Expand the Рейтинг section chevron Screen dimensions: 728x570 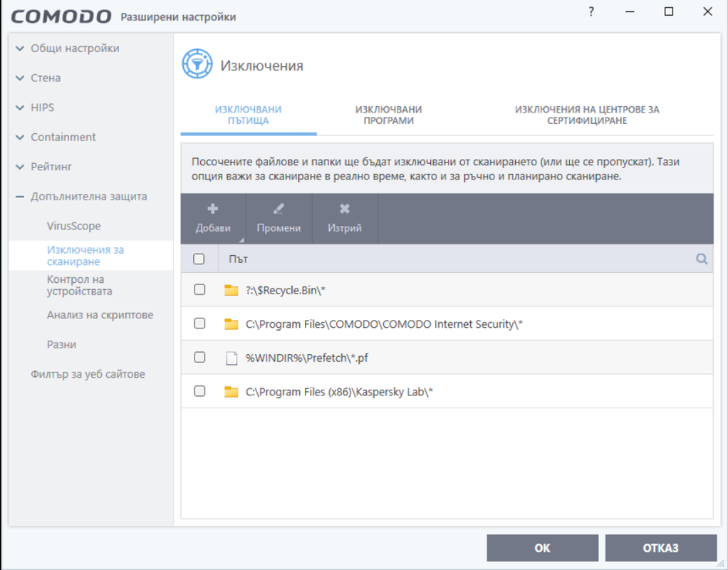pyautogui.click(x=19, y=167)
